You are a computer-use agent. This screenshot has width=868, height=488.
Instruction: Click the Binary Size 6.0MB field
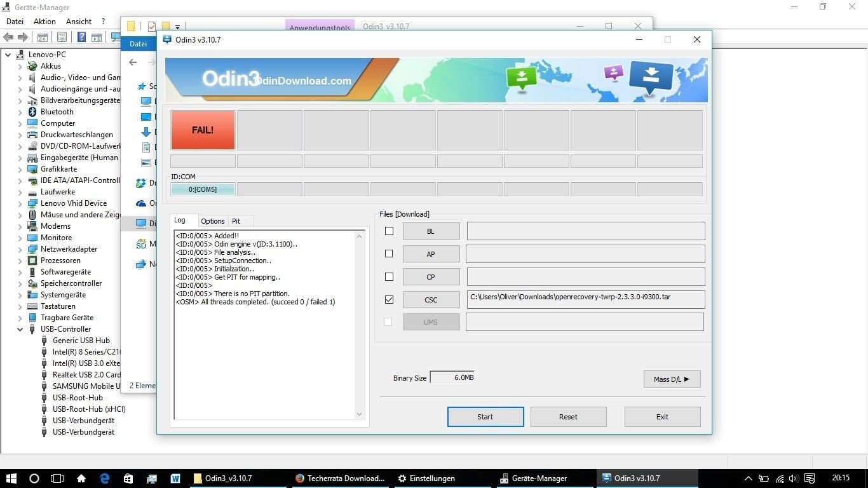tap(453, 377)
